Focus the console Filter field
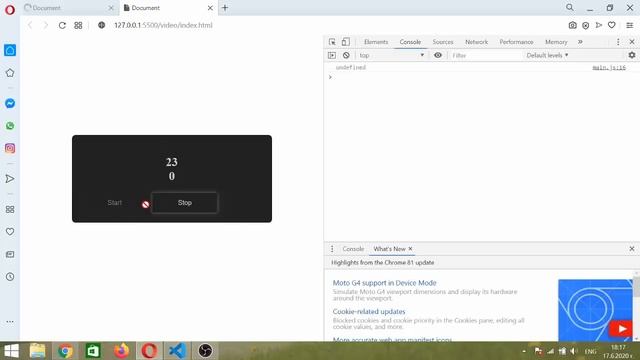This screenshot has height=360, width=640. 486,55
